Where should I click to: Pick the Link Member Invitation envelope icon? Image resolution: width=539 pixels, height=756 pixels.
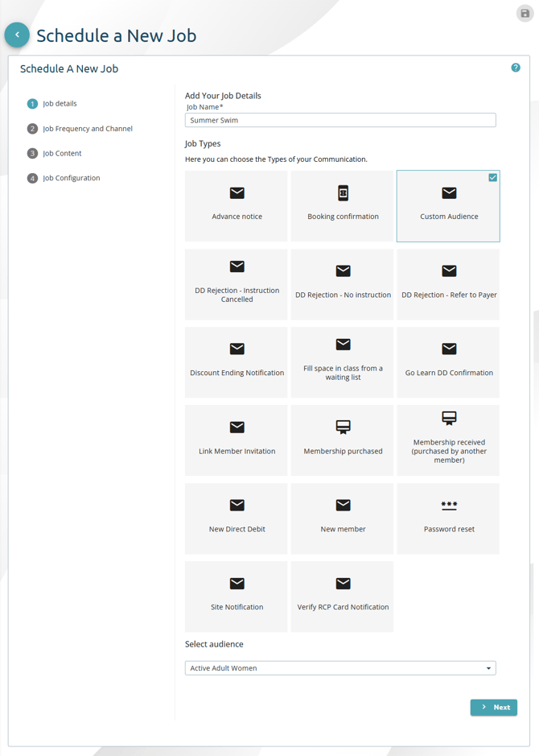(237, 428)
